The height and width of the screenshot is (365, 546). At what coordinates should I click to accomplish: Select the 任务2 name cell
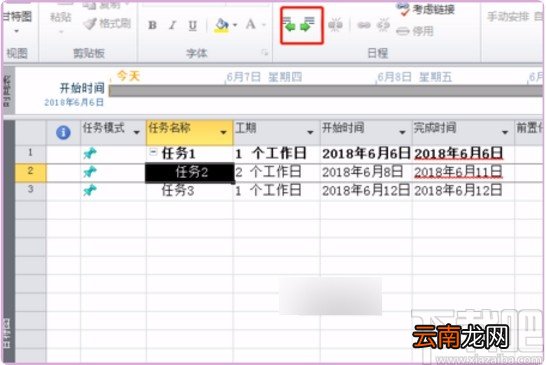pos(190,172)
